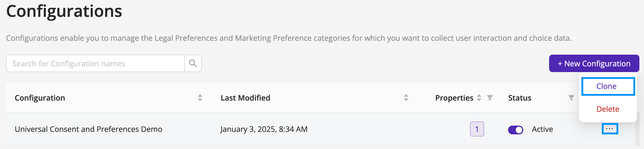Open the Properties column filter funnel
Screen dimensions: 644x149
[x=490, y=98]
